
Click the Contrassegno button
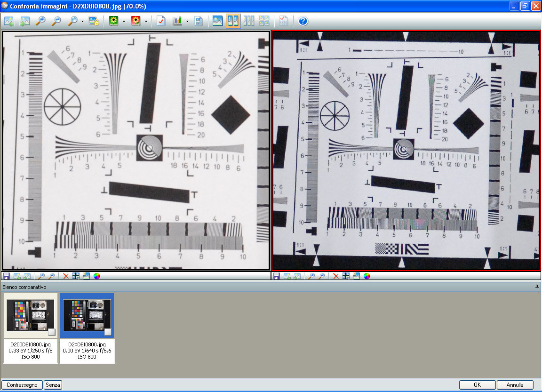pos(22,385)
